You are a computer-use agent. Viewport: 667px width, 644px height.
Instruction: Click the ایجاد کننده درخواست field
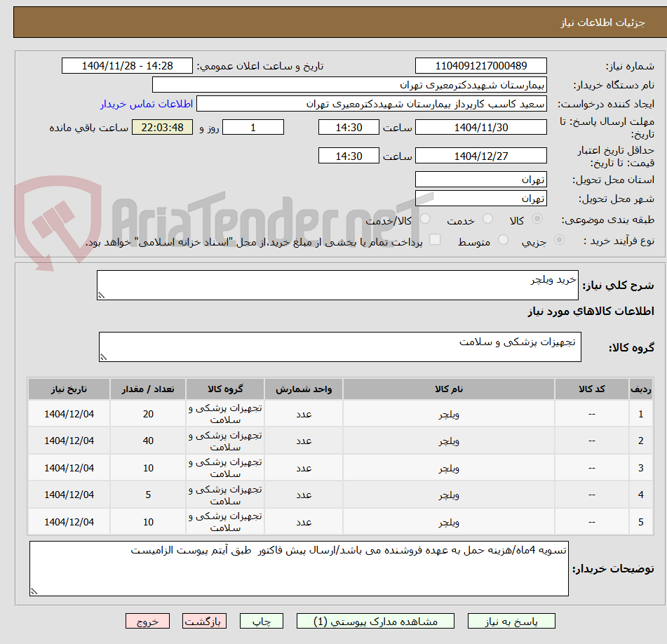point(371,104)
